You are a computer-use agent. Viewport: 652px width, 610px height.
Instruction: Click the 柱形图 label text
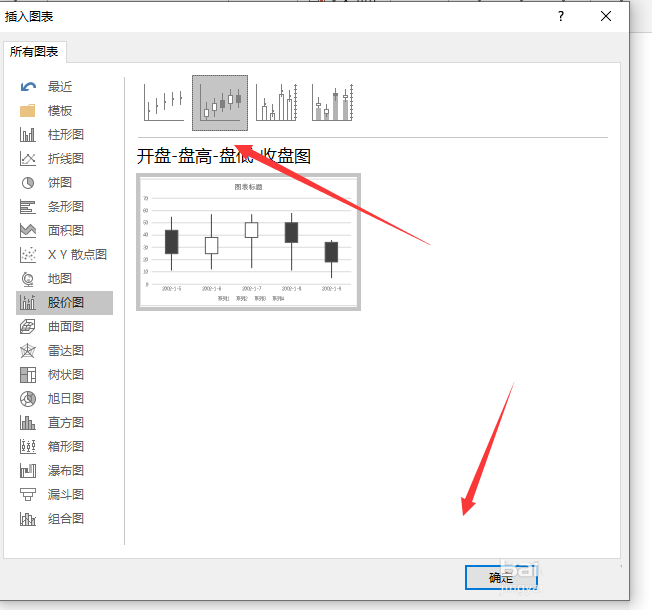tap(66, 135)
